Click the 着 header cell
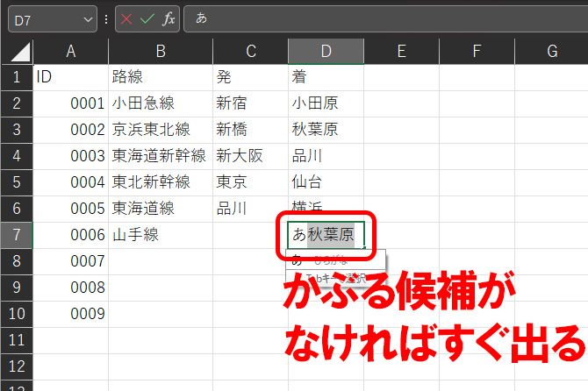 click(326, 77)
